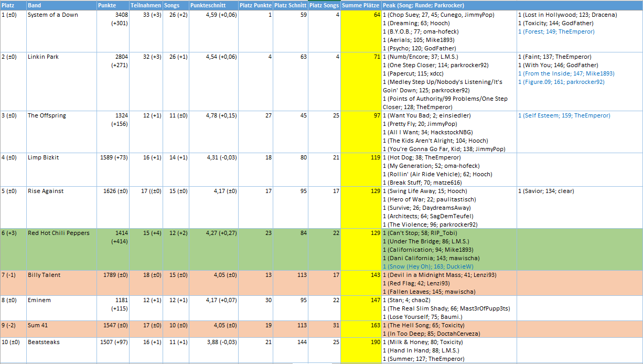
Task: Click '1 (From the Inside; 147; Mike1893)'
Action: pyautogui.click(x=566, y=73)
